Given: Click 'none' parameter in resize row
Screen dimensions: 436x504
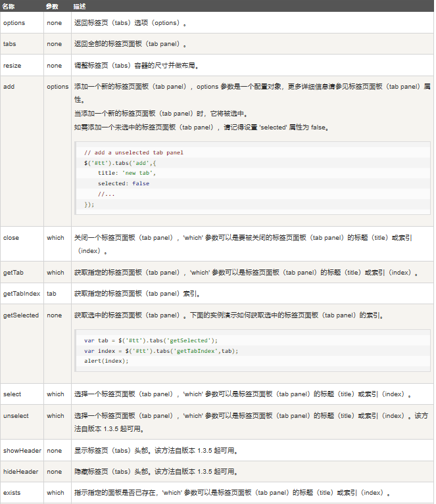Looking at the screenshot, I should pyautogui.click(x=55, y=65).
